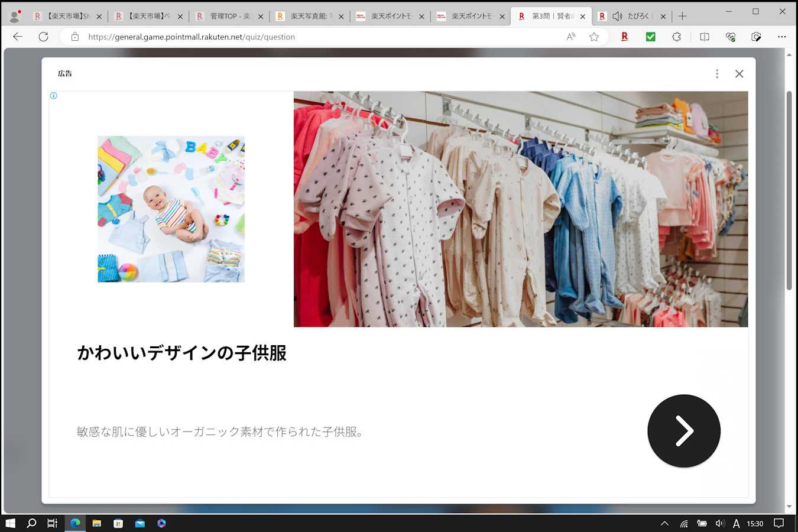Click the black next-arrow circle button
Viewport: 798px width, 532px height.
[x=683, y=431]
